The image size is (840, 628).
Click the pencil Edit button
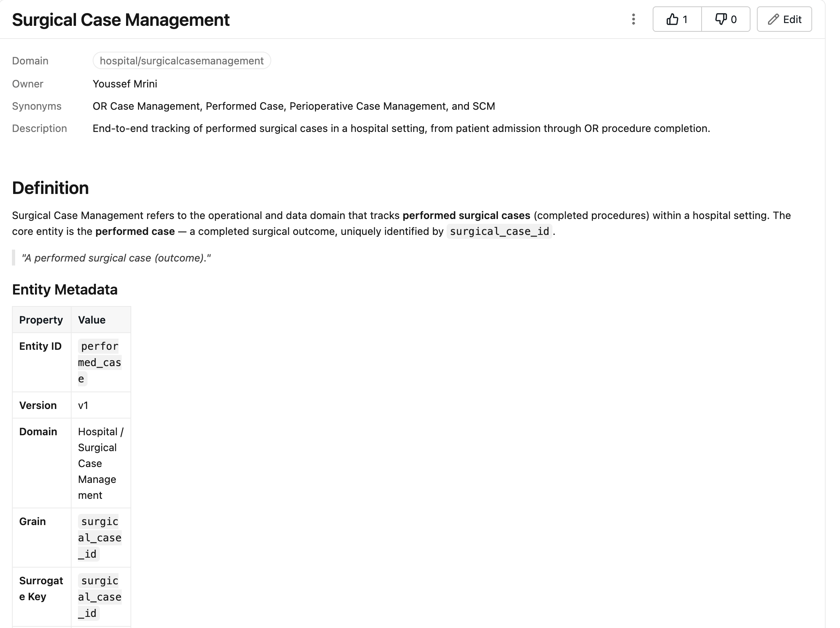click(x=784, y=19)
